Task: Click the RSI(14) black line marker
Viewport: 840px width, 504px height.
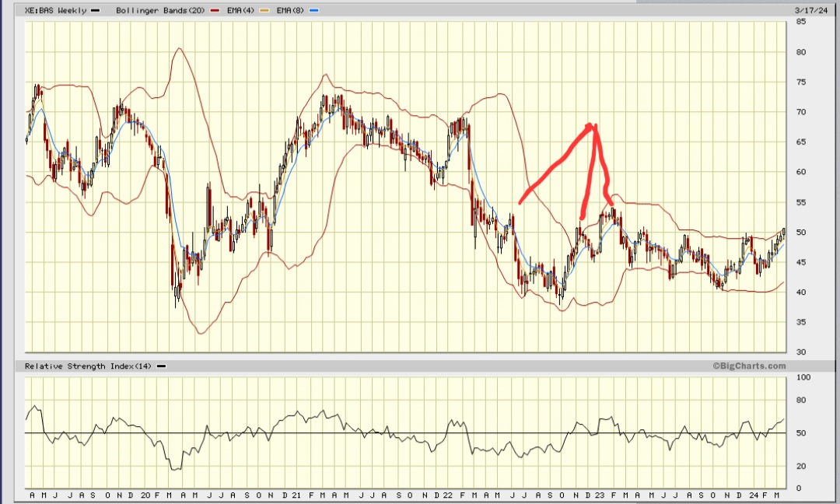Action: coord(161,366)
